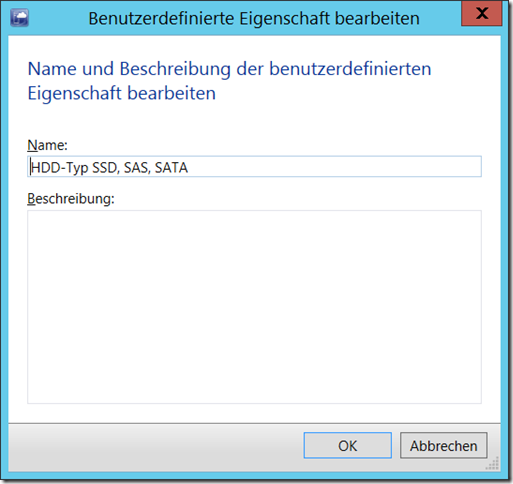The width and height of the screenshot is (513, 484).
Task: Place cursor on "SSD," in Name field
Action: (x=105, y=168)
